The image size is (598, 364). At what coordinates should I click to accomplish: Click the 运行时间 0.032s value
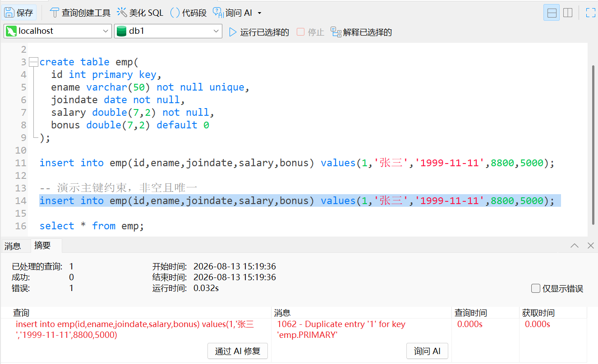point(206,288)
